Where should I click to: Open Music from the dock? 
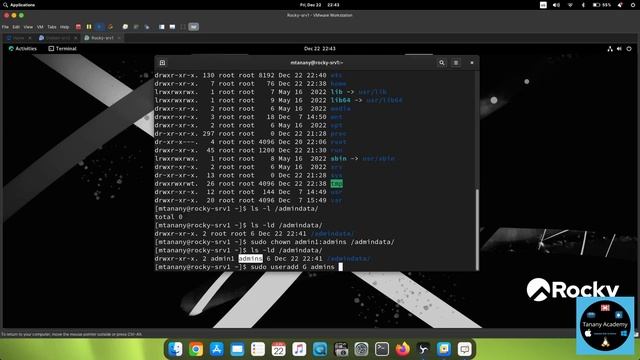[299, 349]
